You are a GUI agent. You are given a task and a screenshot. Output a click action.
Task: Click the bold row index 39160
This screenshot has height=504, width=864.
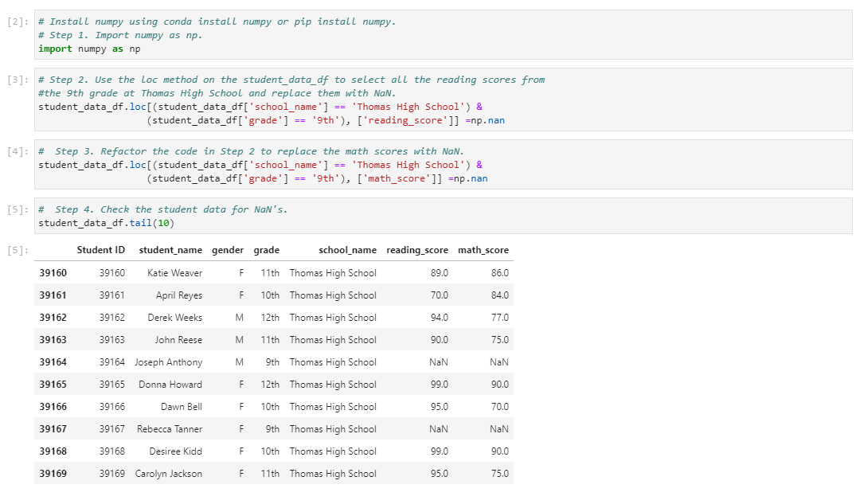pos(53,273)
